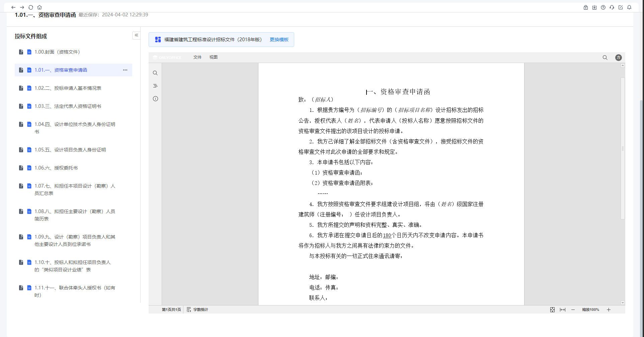This screenshot has width=644, height=337.
Task: Open 1.02.二、投标申请人基本情况表
Action: [73, 88]
